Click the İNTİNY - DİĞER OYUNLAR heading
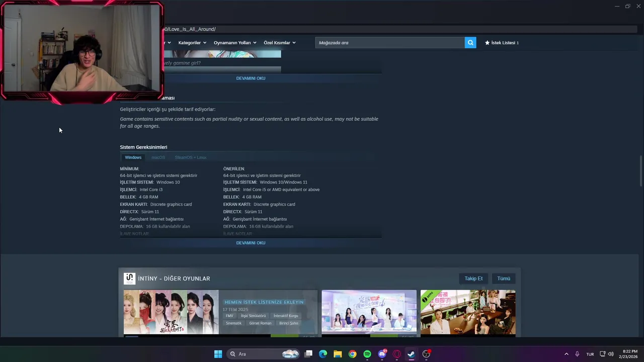The height and width of the screenshot is (362, 644). coord(174,279)
